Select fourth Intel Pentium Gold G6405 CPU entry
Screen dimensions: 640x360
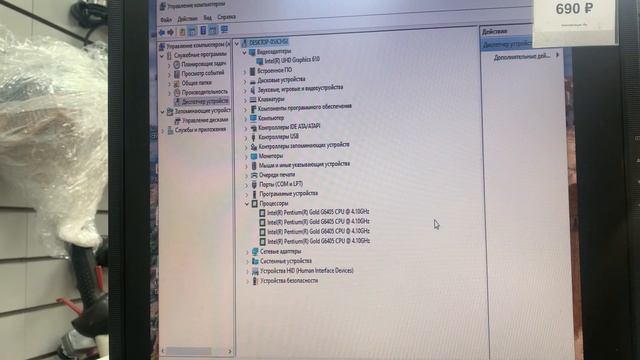[x=319, y=241]
